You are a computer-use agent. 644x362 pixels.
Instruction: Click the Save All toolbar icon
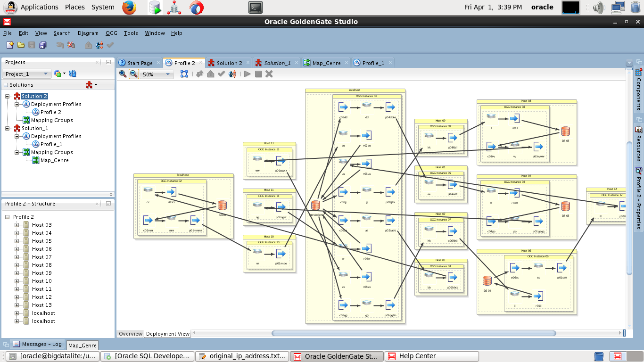[43, 45]
